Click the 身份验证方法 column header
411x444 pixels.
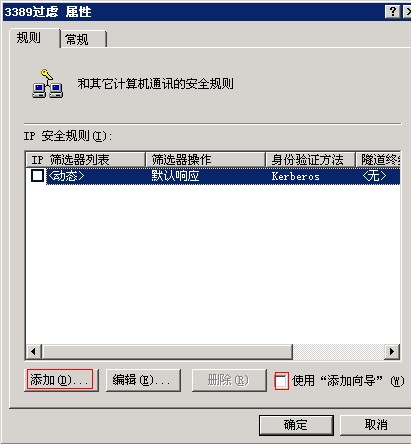coord(310,160)
